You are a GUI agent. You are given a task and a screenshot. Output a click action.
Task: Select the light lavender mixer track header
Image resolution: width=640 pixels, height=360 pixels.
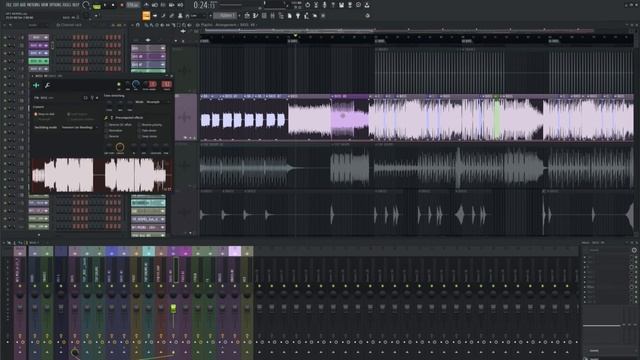[234, 252]
